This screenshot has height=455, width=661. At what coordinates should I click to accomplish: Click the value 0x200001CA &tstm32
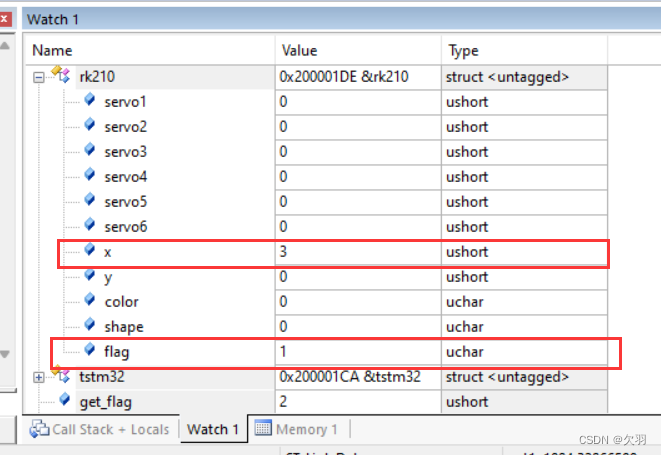pyautogui.click(x=350, y=377)
